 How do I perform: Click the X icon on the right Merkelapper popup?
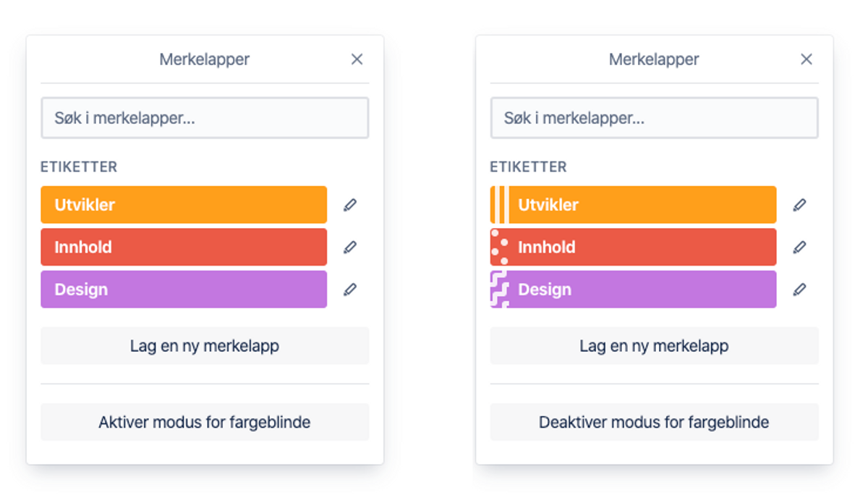tap(807, 59)
